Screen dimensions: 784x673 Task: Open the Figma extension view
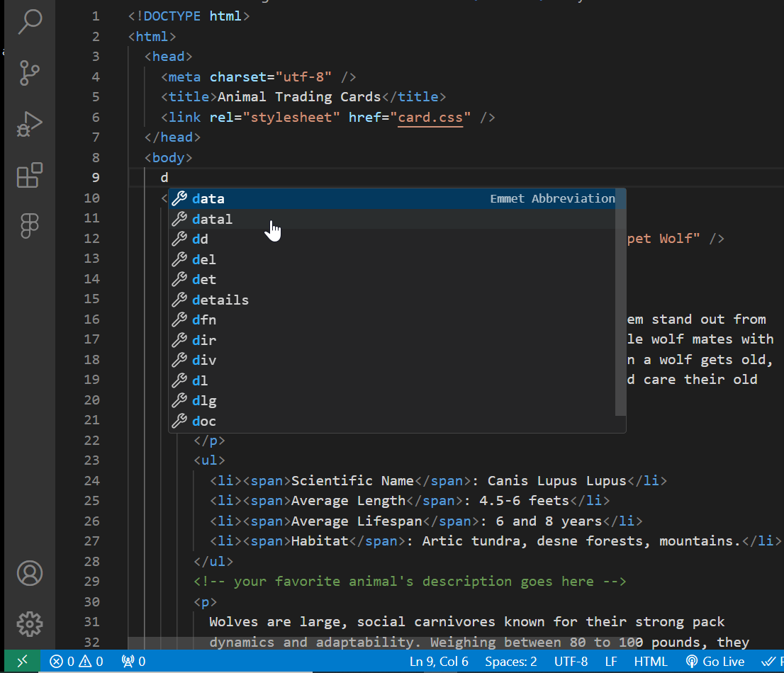(x=30, y=226)
